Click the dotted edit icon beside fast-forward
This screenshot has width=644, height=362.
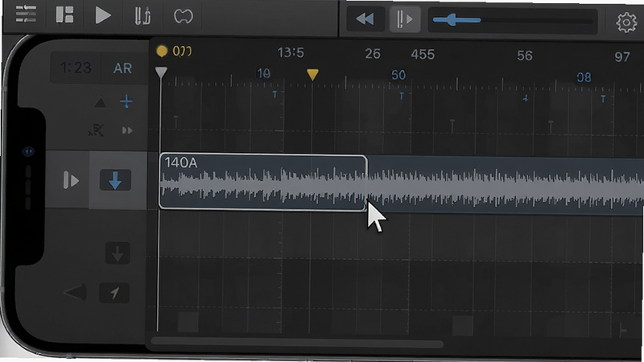point(96,130)
